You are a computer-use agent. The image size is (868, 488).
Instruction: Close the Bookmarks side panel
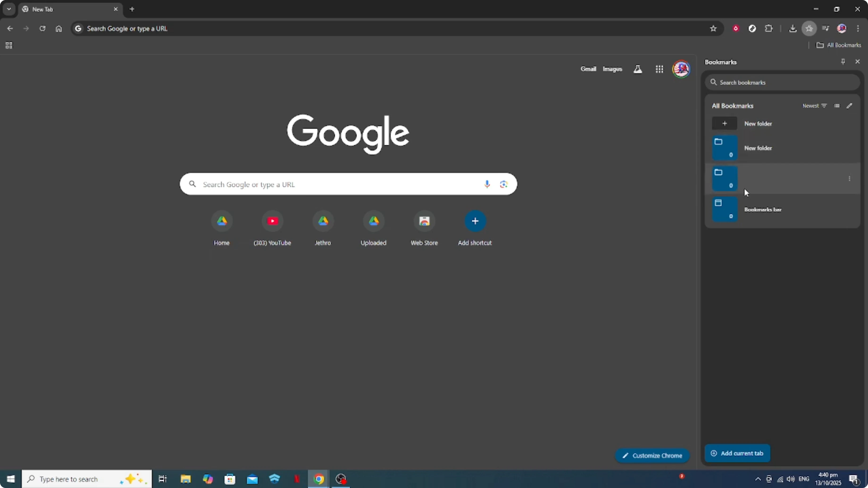click(858, 62)
